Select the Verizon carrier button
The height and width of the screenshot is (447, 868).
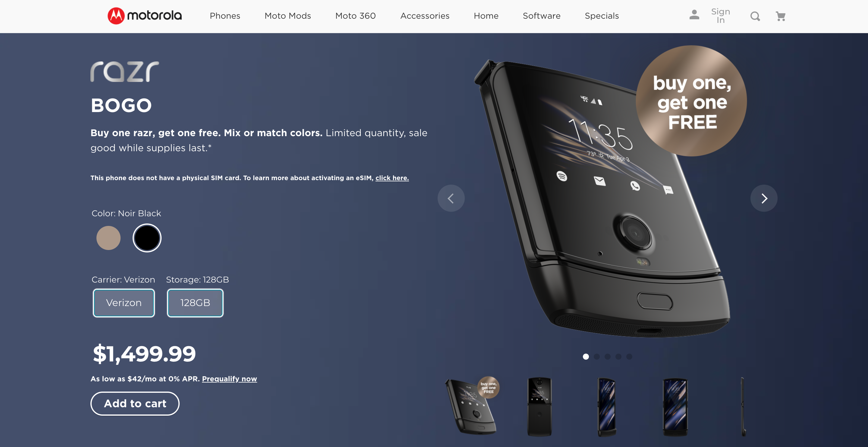click(123, 303)
